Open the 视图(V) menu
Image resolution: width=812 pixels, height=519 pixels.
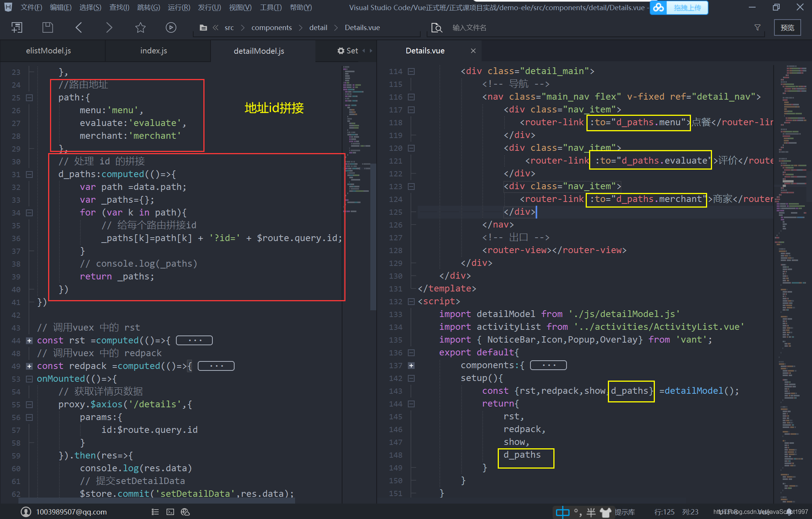pyautogui.click(x=240, y=8)
